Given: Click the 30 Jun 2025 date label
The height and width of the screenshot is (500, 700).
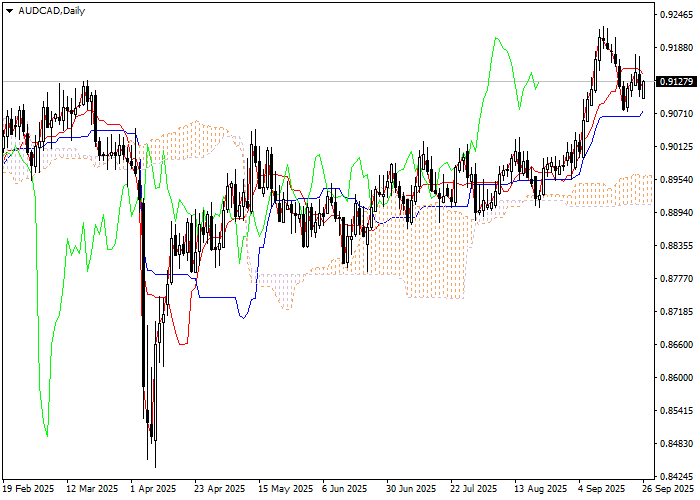Looking at the screenshot, I should coord(411,489).
